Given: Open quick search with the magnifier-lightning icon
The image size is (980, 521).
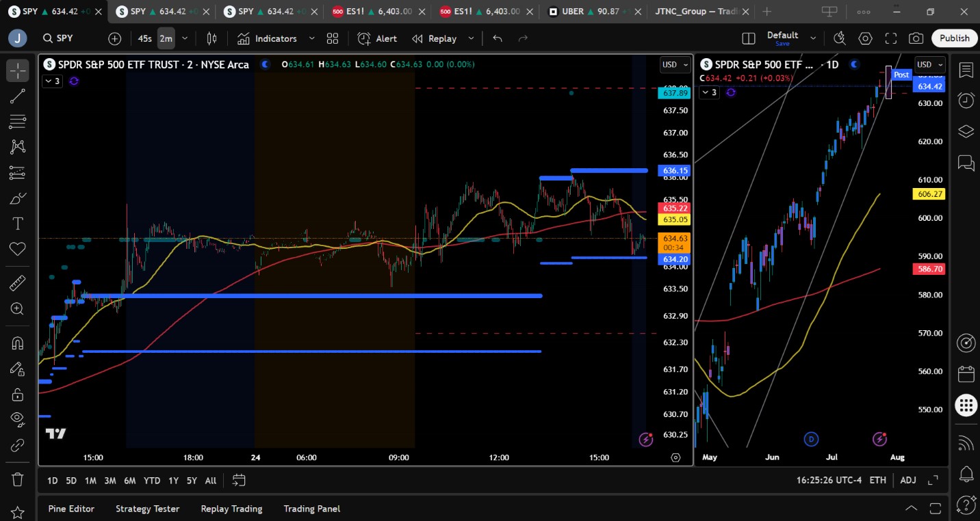Looking at the screenshot, I should (840, 39).
